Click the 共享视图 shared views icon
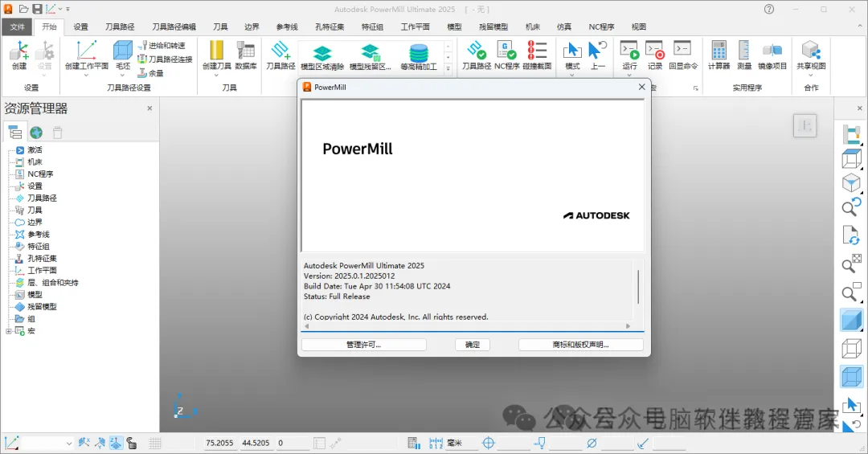868x454 pixels. [x=811, y=51]
